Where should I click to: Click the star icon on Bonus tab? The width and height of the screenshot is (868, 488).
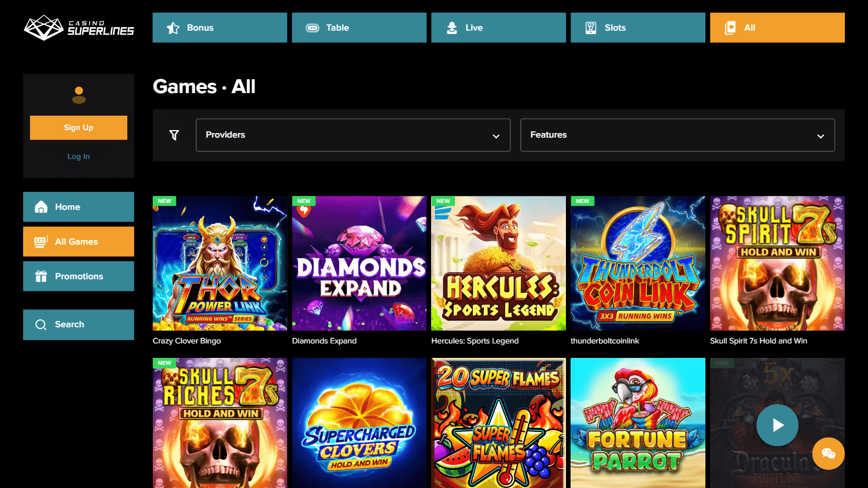pyautogui.click(x=173, y=28)
